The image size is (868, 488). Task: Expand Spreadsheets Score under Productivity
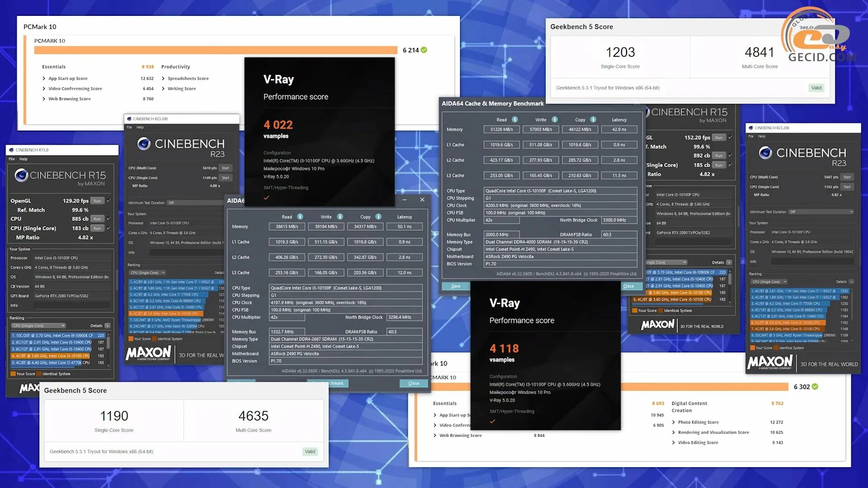pos(163,79)
